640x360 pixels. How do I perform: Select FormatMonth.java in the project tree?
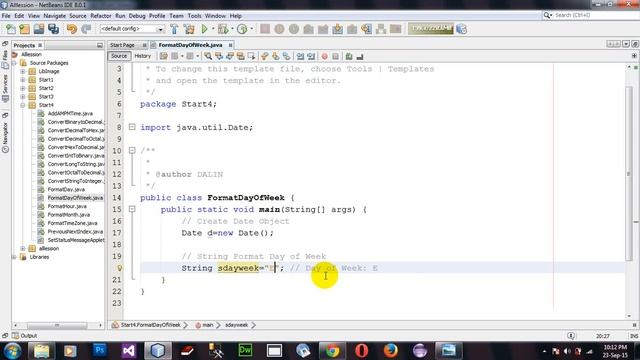tap(69, 215)
